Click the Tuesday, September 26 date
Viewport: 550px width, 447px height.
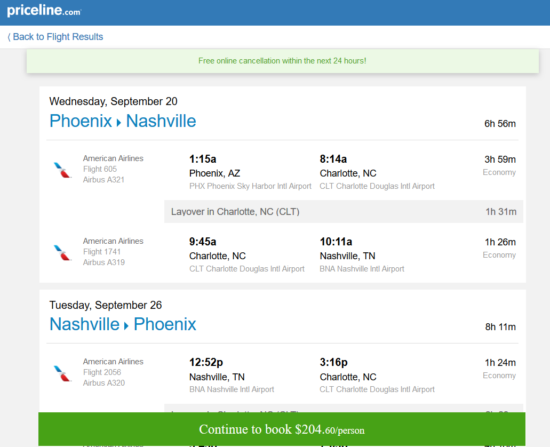(106, 305)
